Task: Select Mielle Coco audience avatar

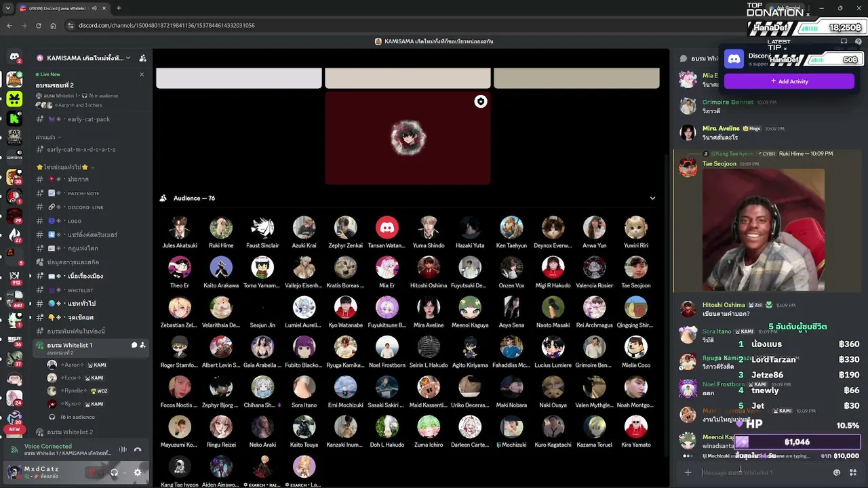Action: pos(636,347)
